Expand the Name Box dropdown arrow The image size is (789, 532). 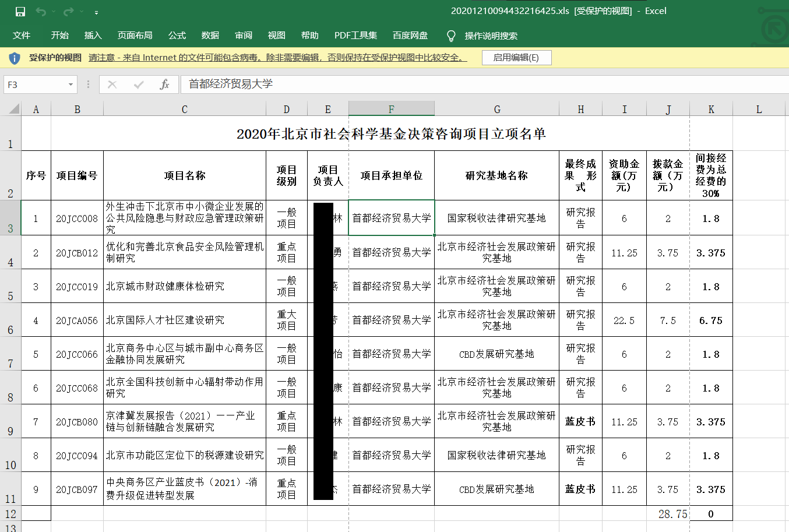coord(71,84)
